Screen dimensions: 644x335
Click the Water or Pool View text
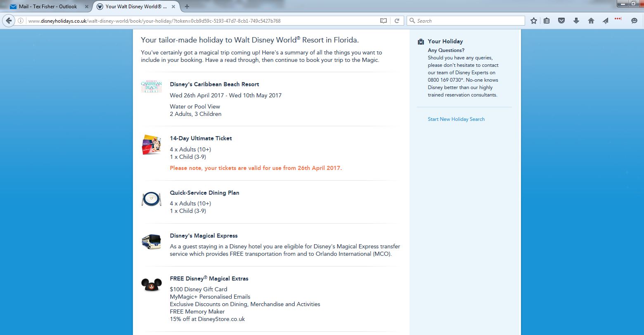tap(195, 106)
